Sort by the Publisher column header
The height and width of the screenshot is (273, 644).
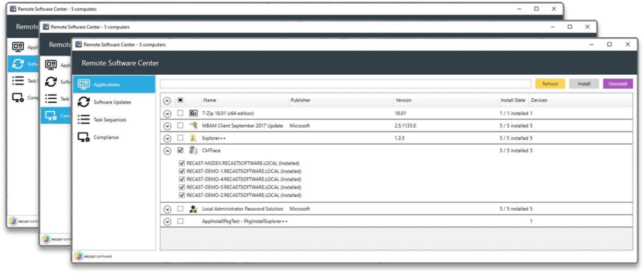(x=301, y=100)
